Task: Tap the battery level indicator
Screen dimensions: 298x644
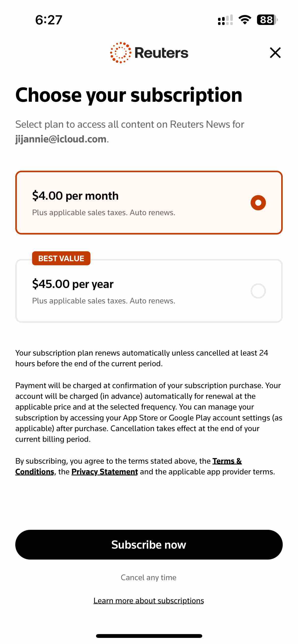Action: (267, 20)
